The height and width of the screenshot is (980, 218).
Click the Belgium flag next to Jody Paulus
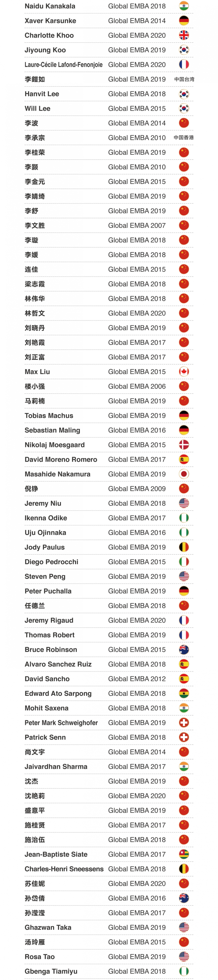[184, 547]
